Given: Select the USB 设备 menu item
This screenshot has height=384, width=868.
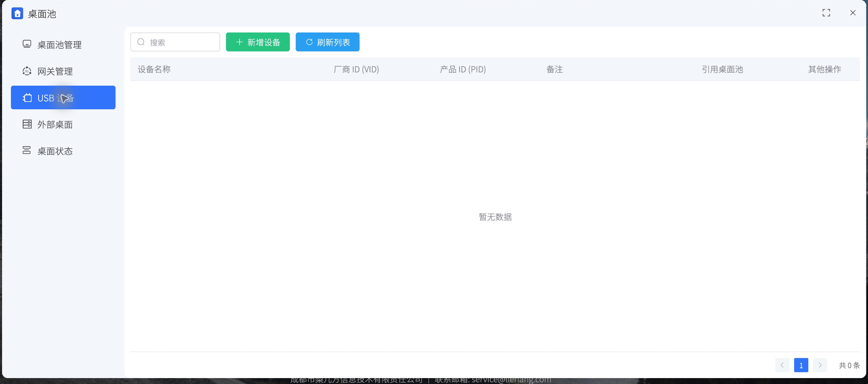Looking at the screenshot, I should pos(63,98).
